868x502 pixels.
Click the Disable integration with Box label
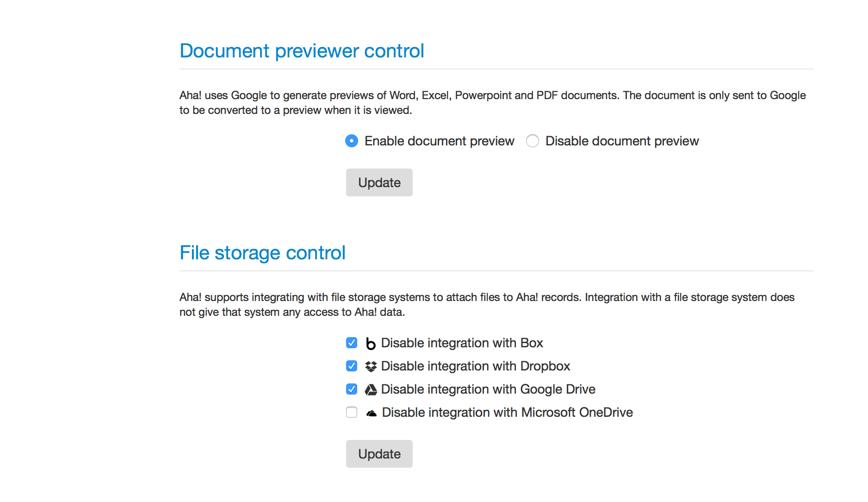462,343
